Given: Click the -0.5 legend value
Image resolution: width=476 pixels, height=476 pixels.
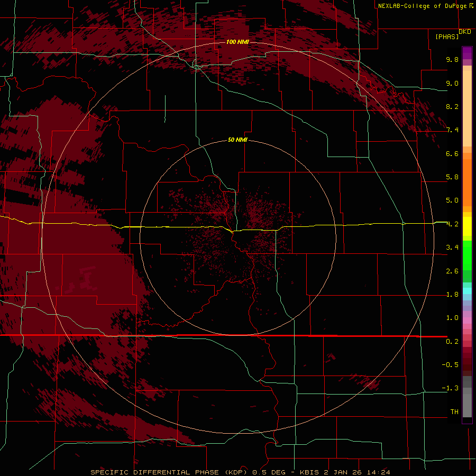Looking at the screenshot, I should 450,365.
